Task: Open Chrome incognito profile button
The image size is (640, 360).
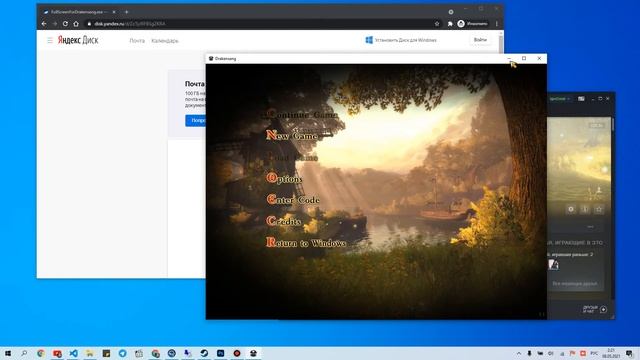Action: (472, 24)
